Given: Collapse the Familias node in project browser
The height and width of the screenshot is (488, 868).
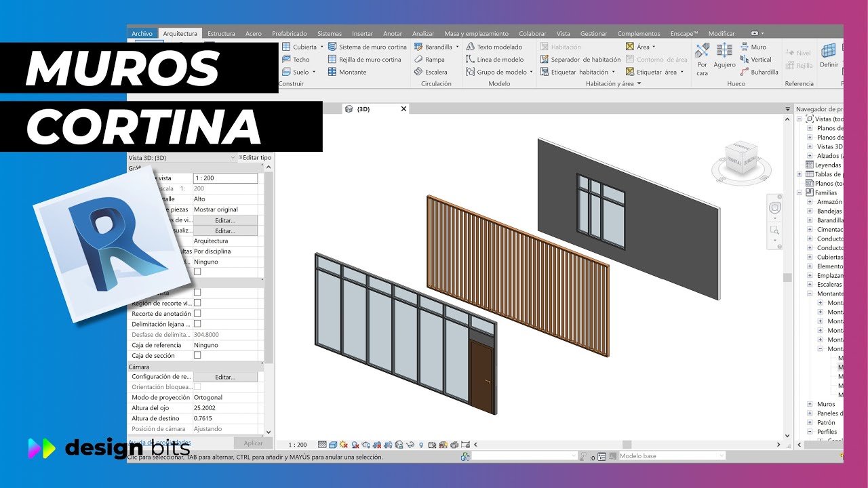Looking at the screenshot, I should click(800, 192).
